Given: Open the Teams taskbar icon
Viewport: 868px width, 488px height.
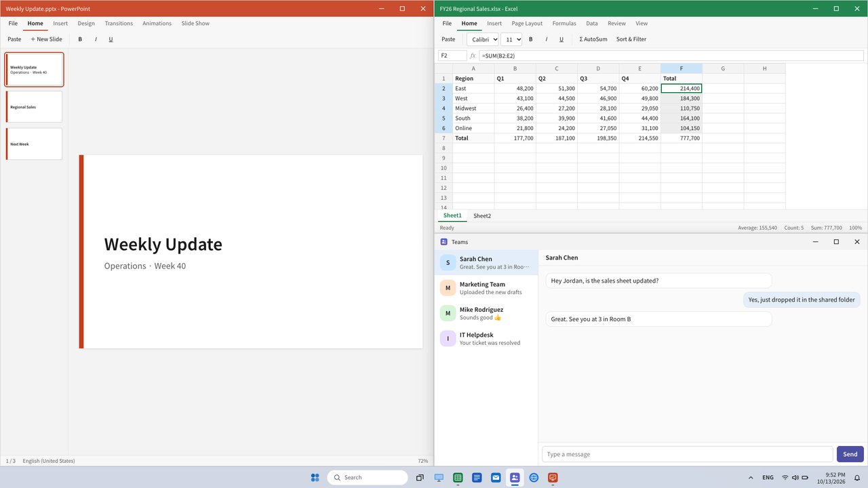Looking at the screenshot, I should point(515,477).
